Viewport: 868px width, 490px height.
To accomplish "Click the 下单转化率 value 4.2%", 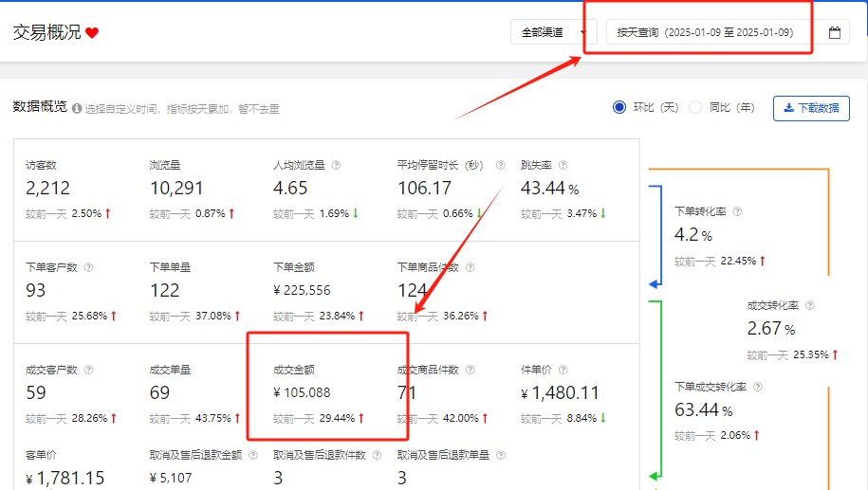I will 693,235.
